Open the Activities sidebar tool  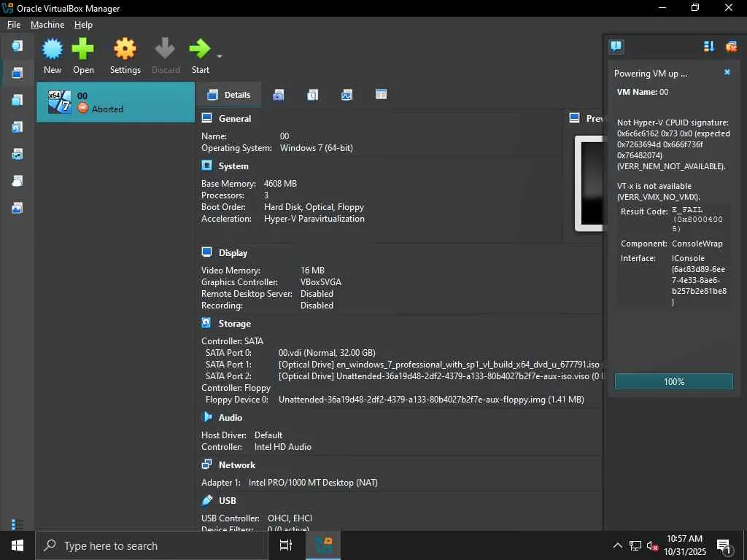click(18, 208)
